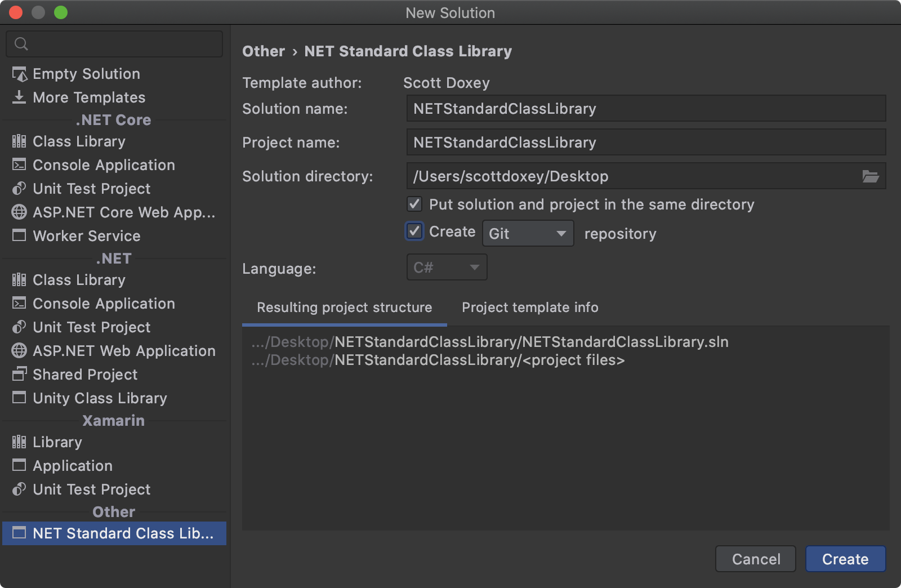Viewport: 901px width, 588px height.
Task: Uncheck the Create repository checkbox
Action: pyautogui.click(x=414, y=231)
